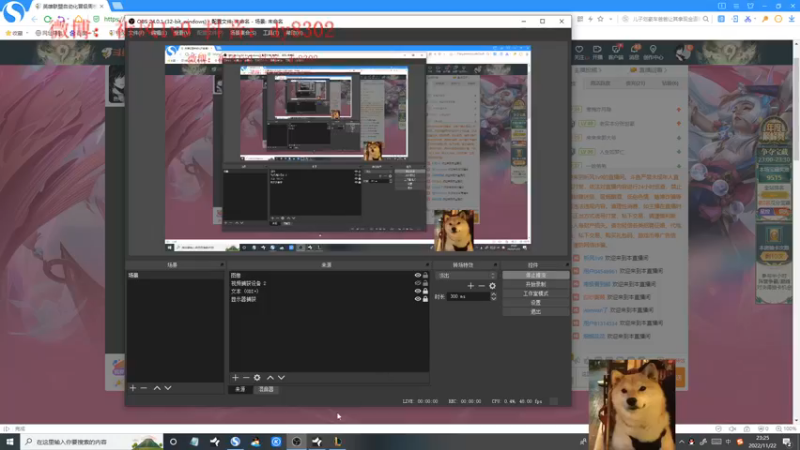The image size is (800, 450).
Task: Click the 工作室模式 button
Action: click(536, 293)
